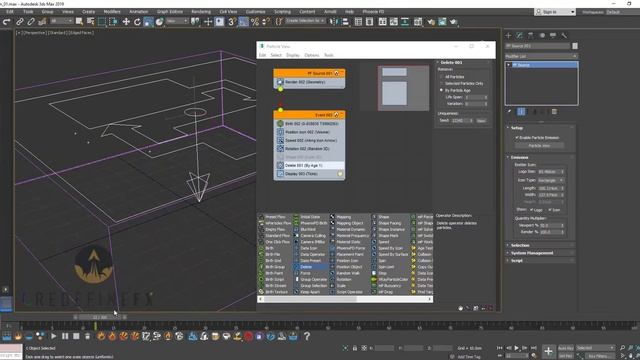Click the Birth operator icon in Event 002
The width and height of the screenshot is (640, 360).
point(280,124)
